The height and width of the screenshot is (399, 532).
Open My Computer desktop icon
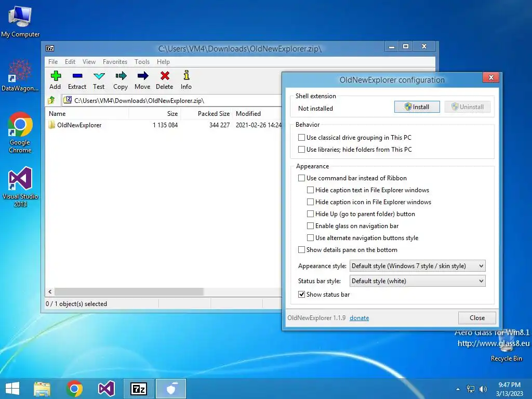click(20, 21)
